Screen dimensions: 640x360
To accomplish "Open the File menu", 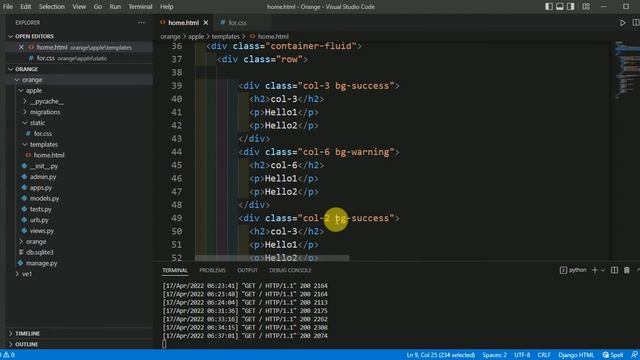I will [8, 7].
